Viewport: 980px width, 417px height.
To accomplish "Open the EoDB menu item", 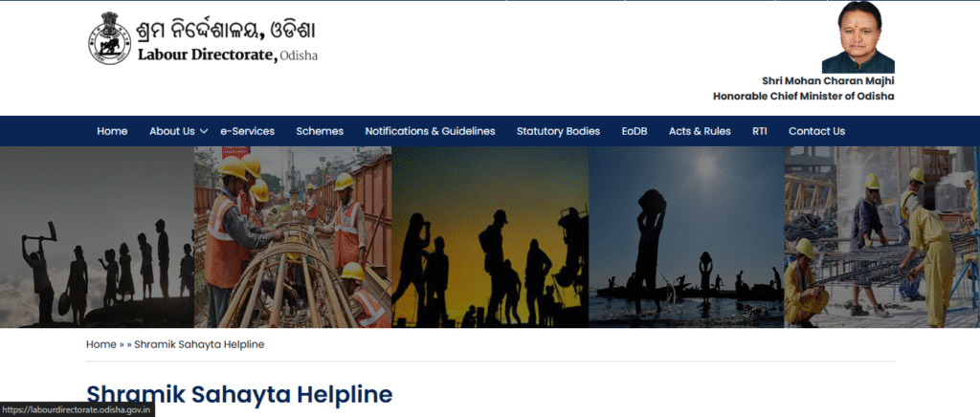I will coord(635,131).
